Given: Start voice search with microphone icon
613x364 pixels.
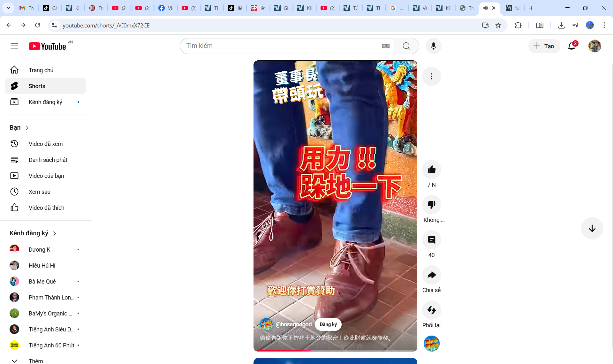Looking at the screenshot, I should tap(433, 46).
